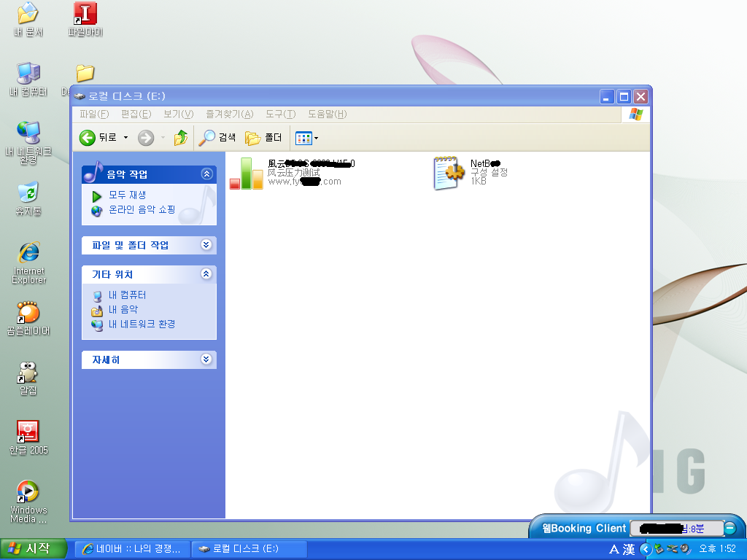This screenshot has height=560, width=747.
Task: Expand the 파일 및 폴더 작업 panel
Action: [206, 245]
